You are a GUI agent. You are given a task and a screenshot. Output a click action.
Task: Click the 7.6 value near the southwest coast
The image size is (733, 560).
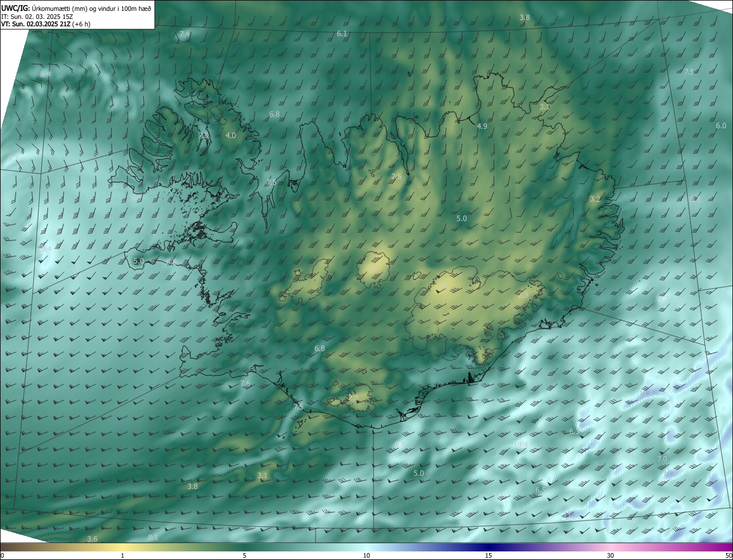coord(245,384)
